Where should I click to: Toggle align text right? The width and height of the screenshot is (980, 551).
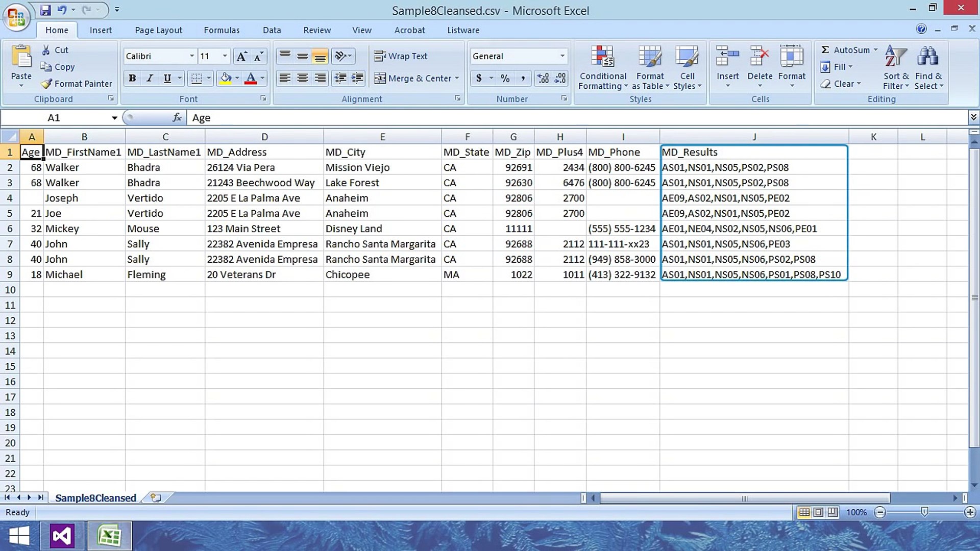pyautogui.click(x=320, y=78)
